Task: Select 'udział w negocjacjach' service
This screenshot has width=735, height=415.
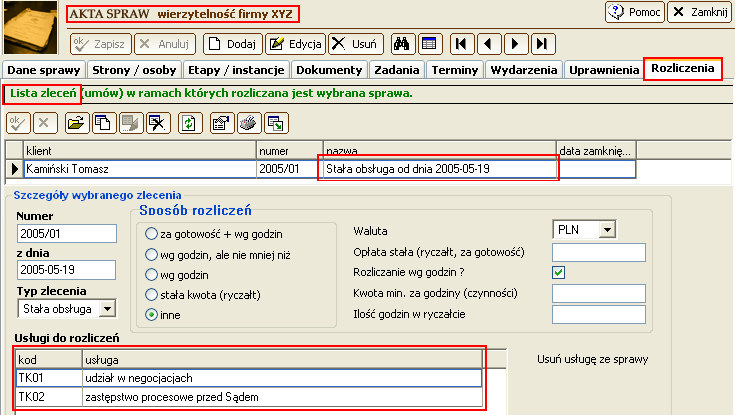Action: pyautogui.click(x=282, y=378)
